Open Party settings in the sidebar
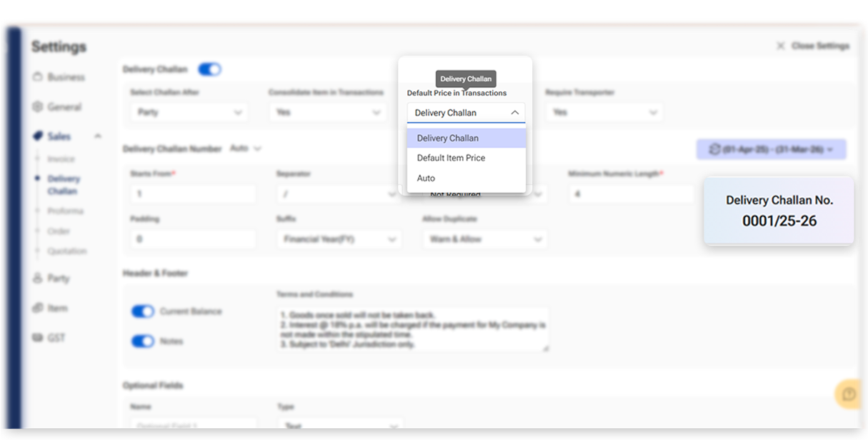The width and height of the screenshot is (868, 440). (x=51, y=279)
